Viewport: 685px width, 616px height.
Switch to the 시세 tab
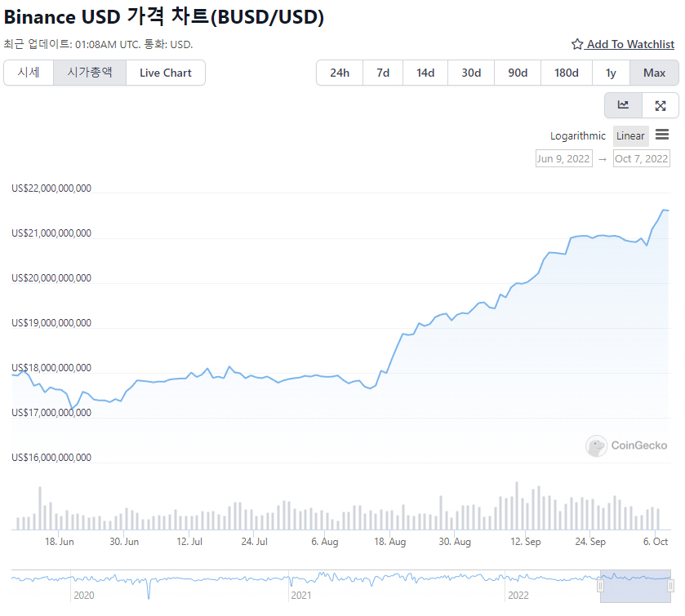click(x=29, y=73)
